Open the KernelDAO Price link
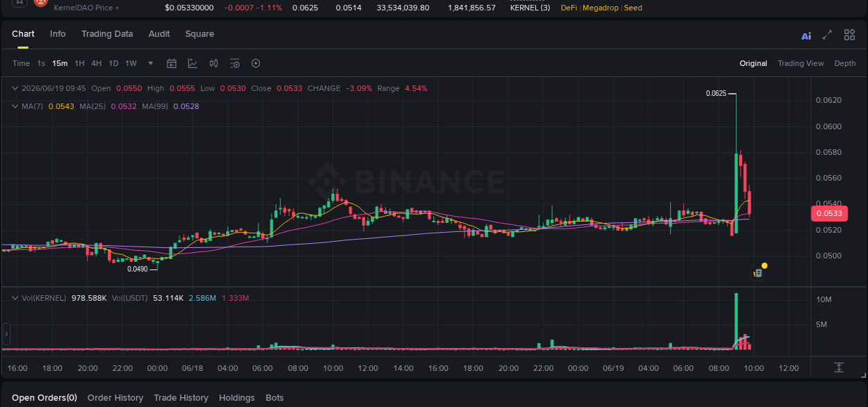Viewport: 868px width, 407px height. [x=86, y=8]
